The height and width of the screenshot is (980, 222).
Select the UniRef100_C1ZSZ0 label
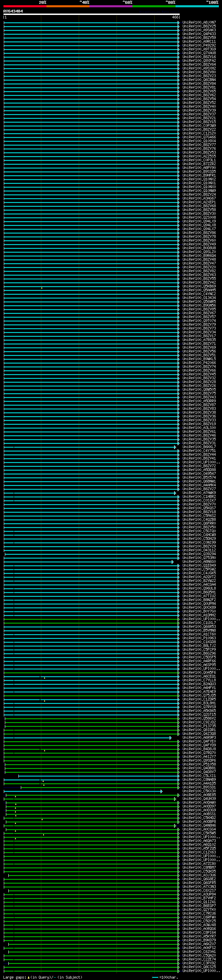(199, 133)
